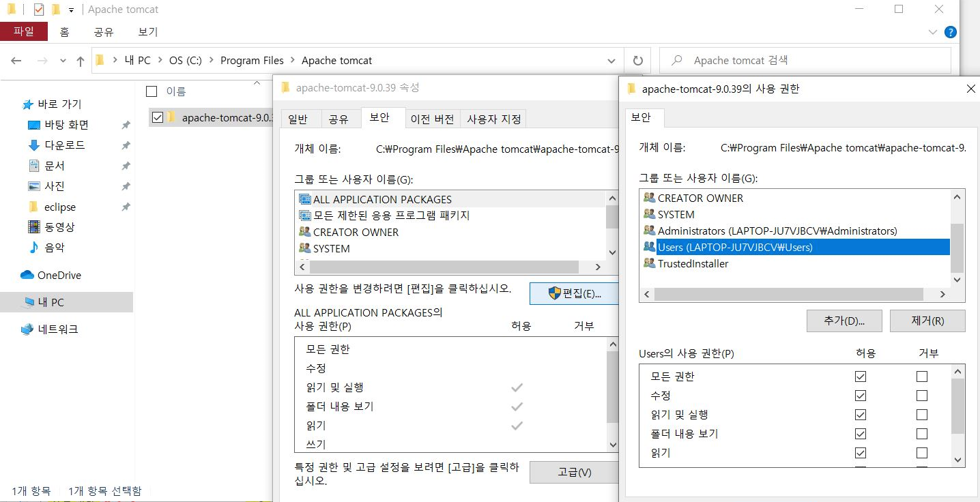Toggle 허용 checkbox for 수정
The height and width of the screenshot is (502, 980).
point(860,396)
